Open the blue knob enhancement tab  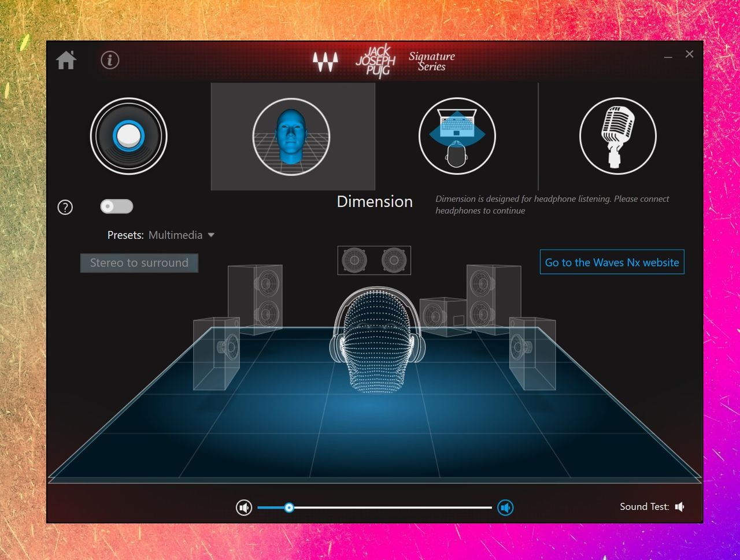pyautogui.click(x=128, y=136)
